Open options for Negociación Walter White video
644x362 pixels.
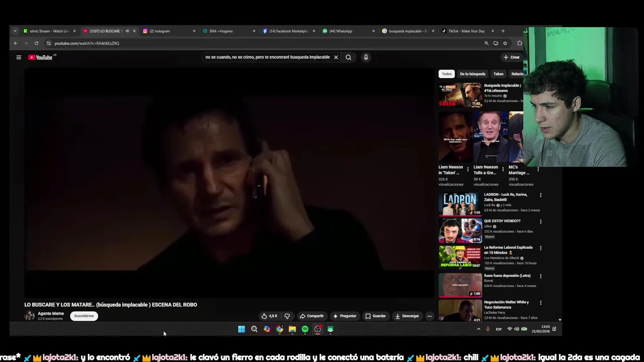(x=541, y=303)
